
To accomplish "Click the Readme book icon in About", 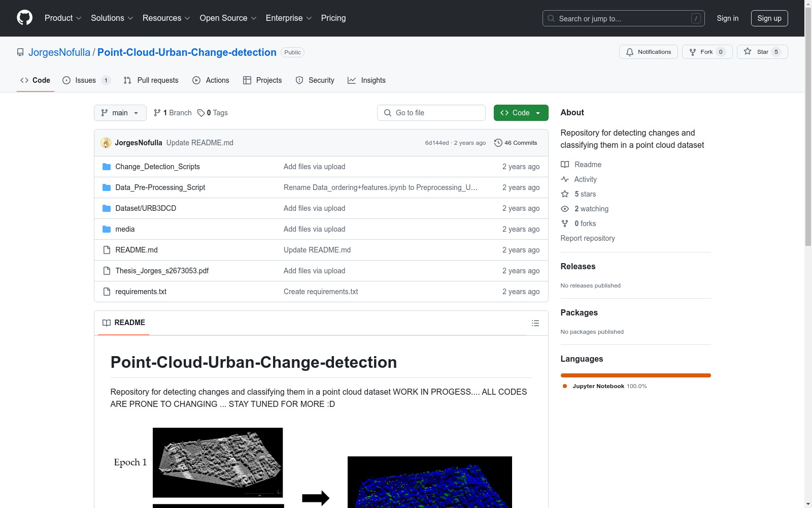I will 565,165.
